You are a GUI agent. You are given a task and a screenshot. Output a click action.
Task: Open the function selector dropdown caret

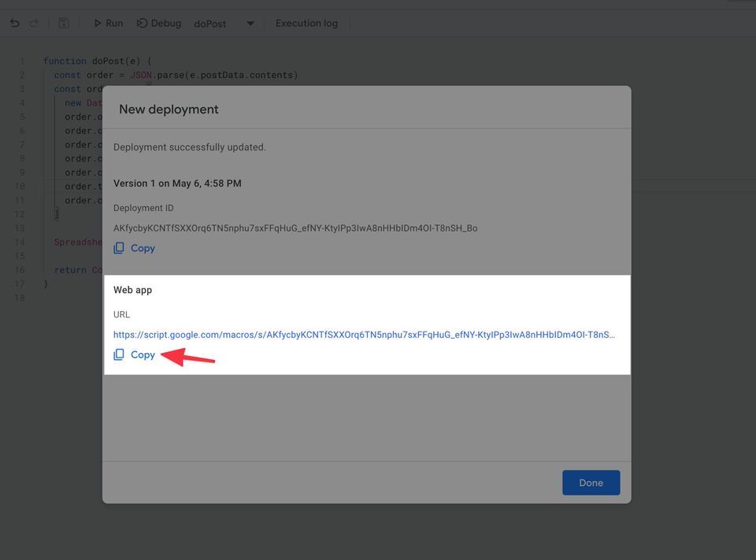(250, 24)
